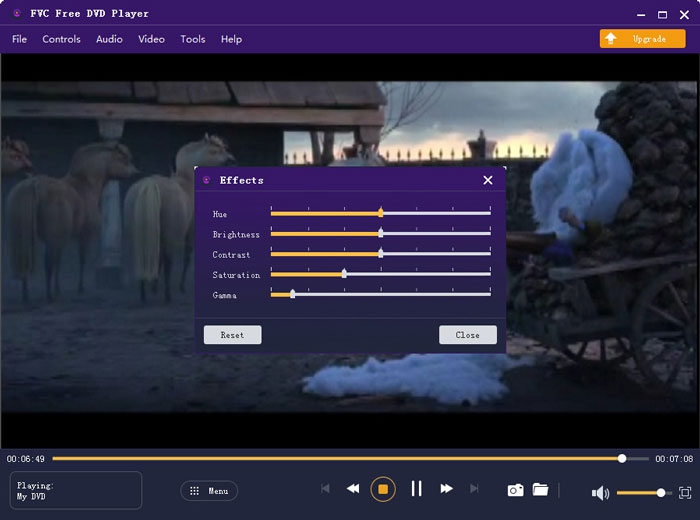Click the Hue label

coord(220,214)
